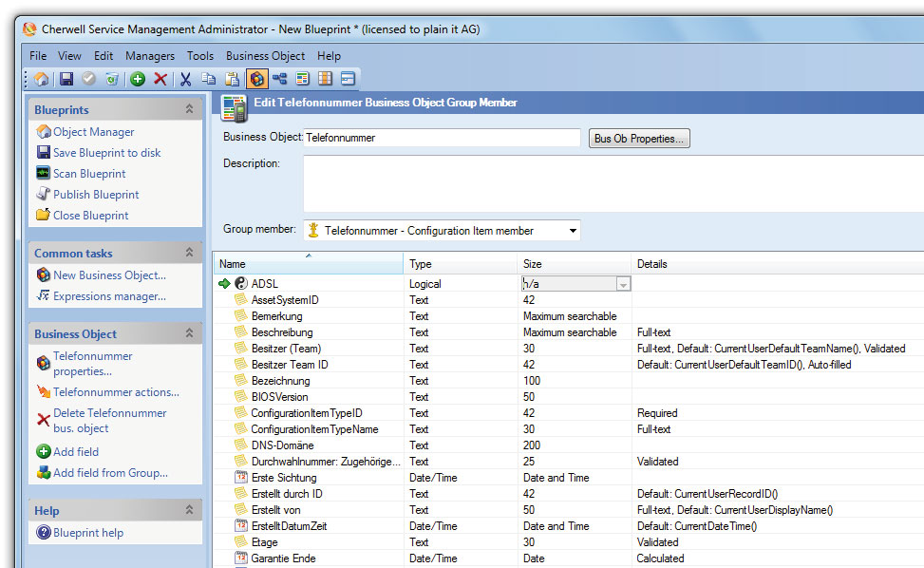Click the window-shaped icon at the toolbar's end
924x568 pixels.
coord(349,79)
